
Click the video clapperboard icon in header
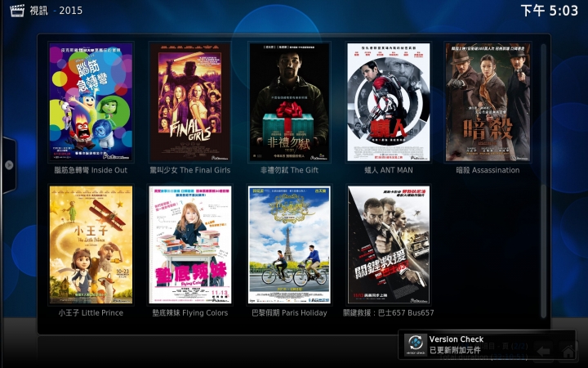(17, 11)
